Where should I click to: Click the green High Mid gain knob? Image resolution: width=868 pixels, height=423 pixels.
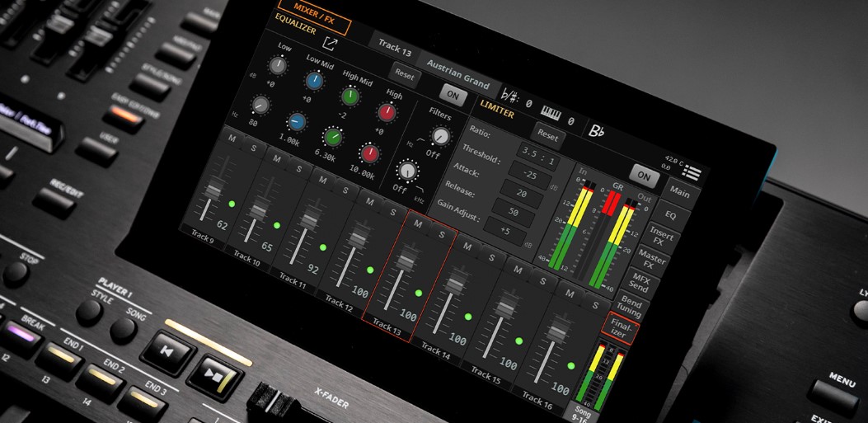click(350, 96)
